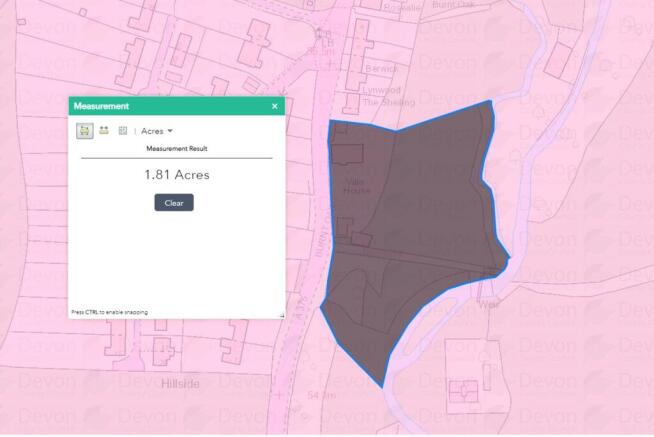Close the Measurement panel

(x=275, y=105)
